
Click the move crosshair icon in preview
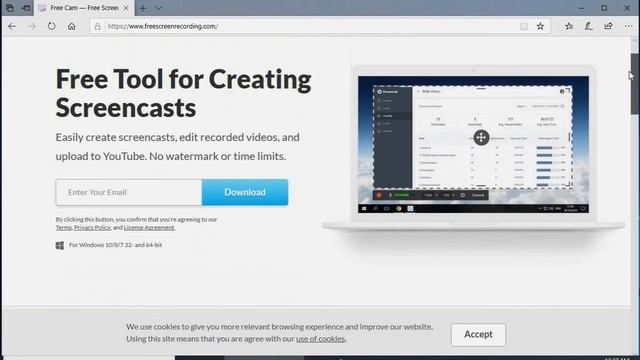coord(481,138)
